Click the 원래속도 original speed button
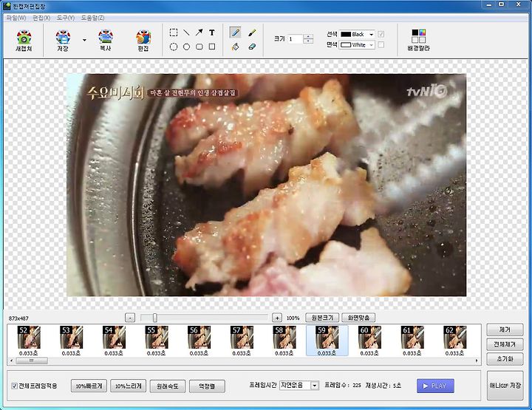The image size is (532, 410). point(168,386)
